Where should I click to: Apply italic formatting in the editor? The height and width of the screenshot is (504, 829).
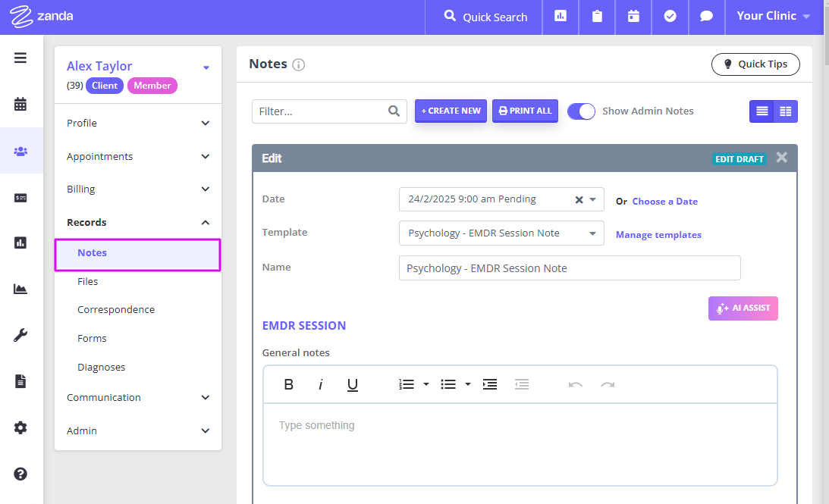tap(320, 384)
